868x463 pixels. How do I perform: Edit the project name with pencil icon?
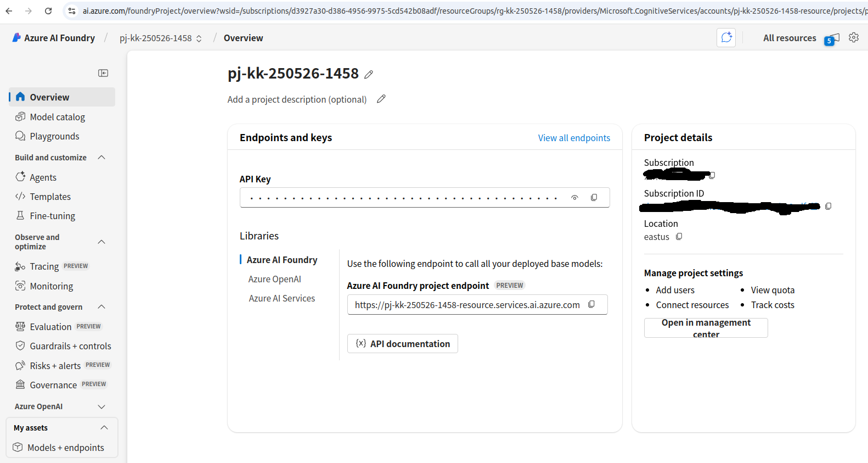369,74
